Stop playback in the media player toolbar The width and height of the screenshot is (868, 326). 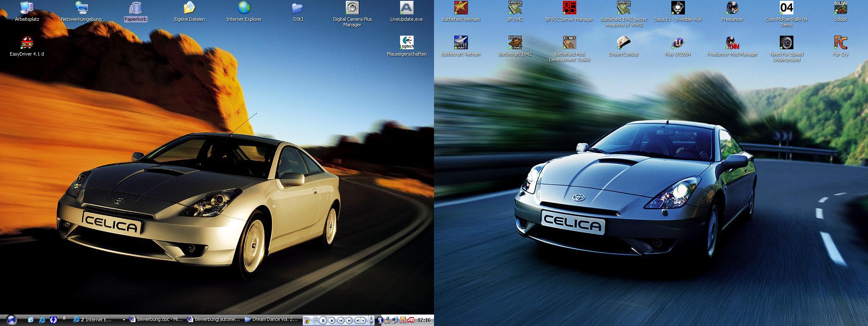(332, 320)
